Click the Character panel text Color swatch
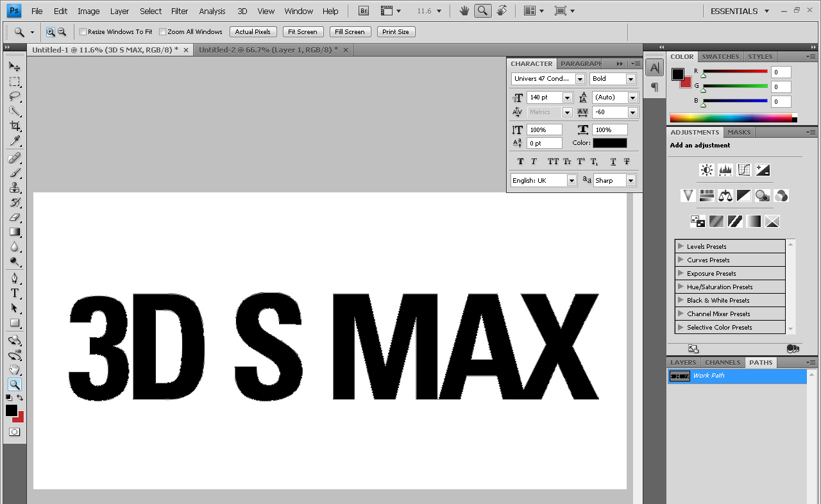The width and height of the screenshot is (821, 504). 609,143
